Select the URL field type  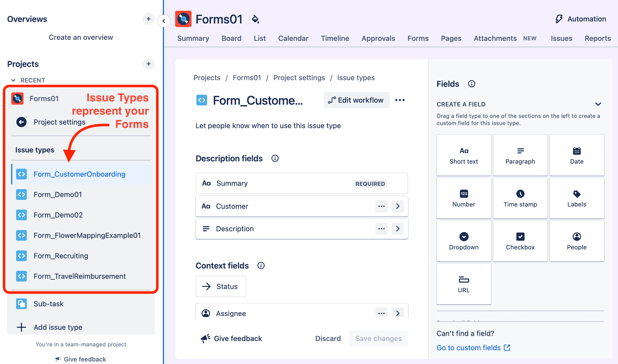coord(463,283)
